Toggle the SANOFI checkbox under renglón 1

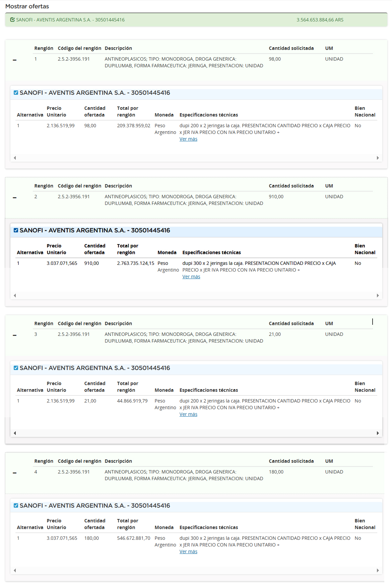point(16,93)
